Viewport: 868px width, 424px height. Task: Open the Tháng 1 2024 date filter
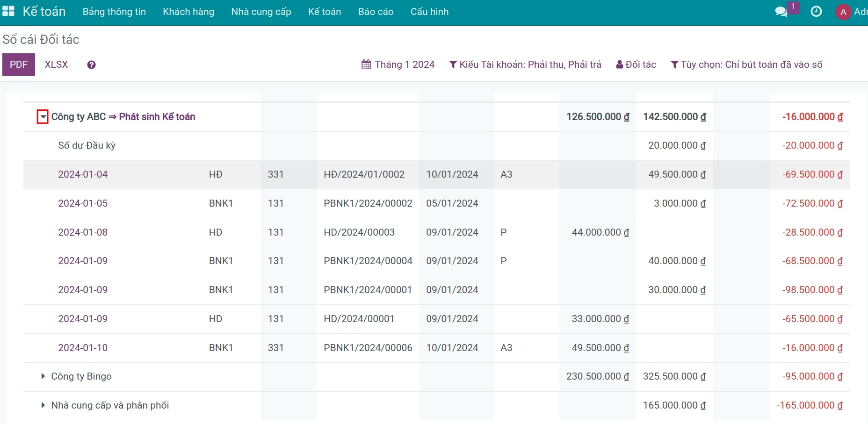[398, 65]
